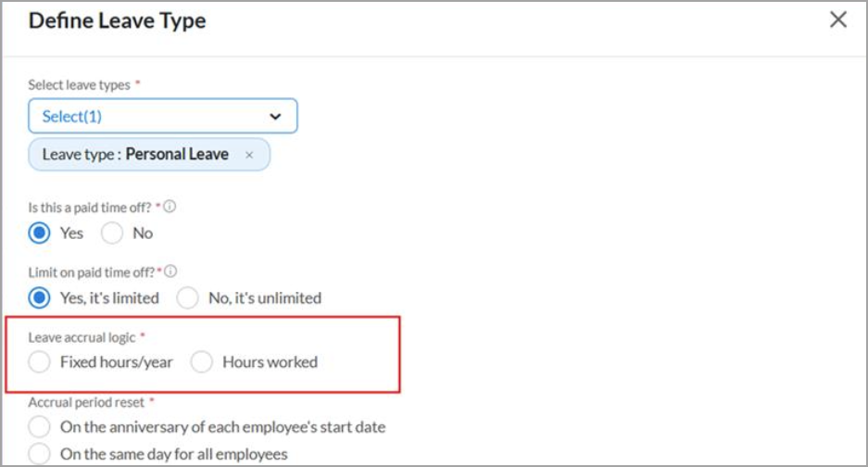This screenshot has height=467, width=868.
Task: Select Yes for paid time off
Action: 40,233
